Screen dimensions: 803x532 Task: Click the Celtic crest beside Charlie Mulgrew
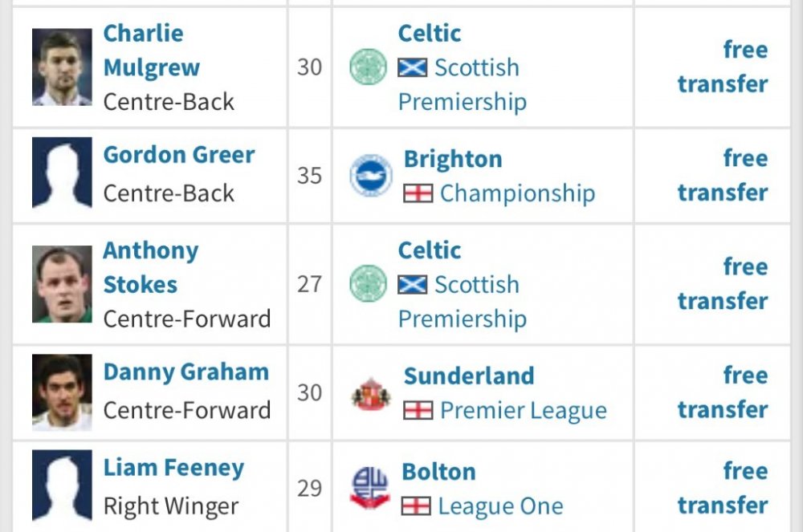tap(369, 67)
